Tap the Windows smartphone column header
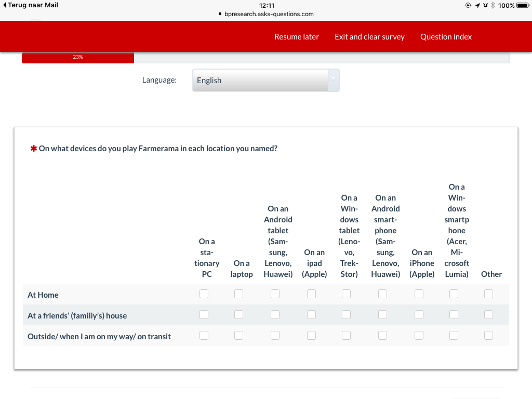This screenshot has width=532, height=399. pyautogui.click(x=457, y=230)
